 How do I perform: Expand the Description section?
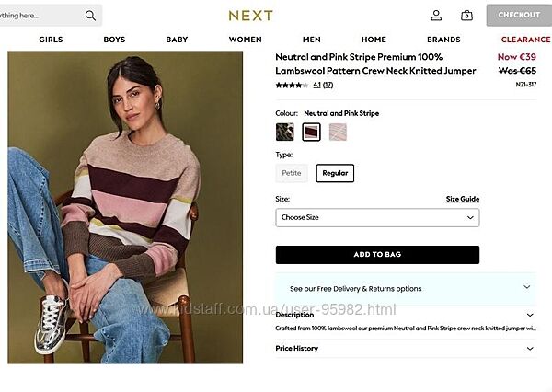pyautogui.click(x=406, y=315)
